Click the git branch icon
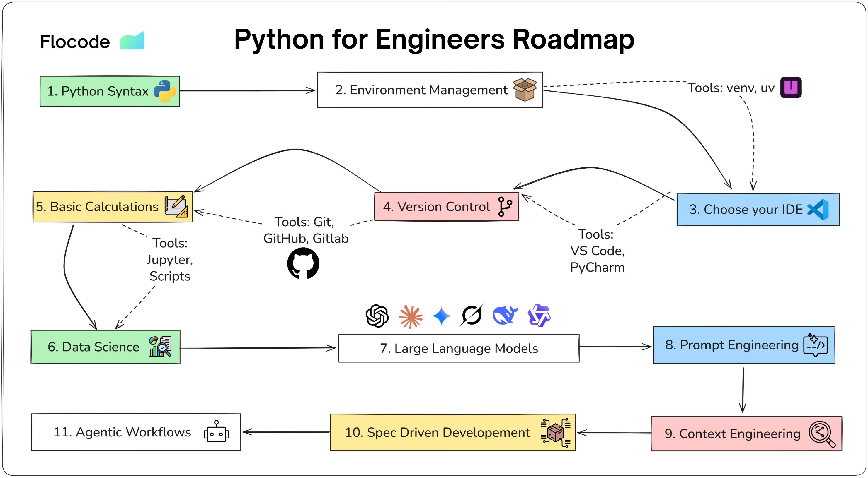 [504, 206]
